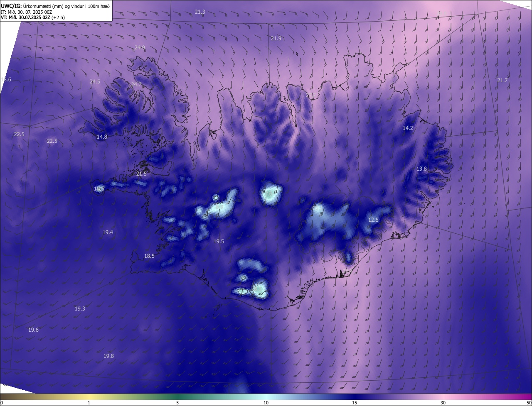Click the color scale label 5
The image size is (532, 406).
(177, 403)
